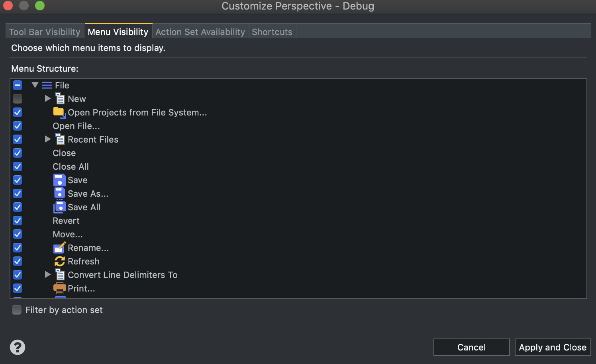596x364 pixels.
Task: Click the Save As icon
Action: click(59, 194)
